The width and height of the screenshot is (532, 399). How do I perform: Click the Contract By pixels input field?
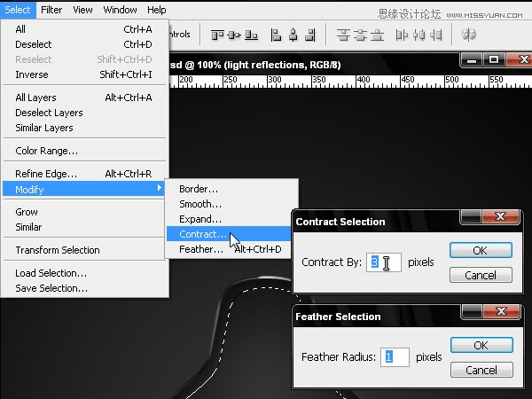click(x=384, y=262)
